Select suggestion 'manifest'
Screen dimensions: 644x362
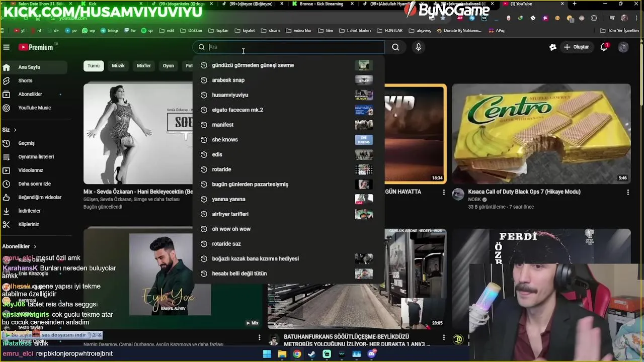288,125
